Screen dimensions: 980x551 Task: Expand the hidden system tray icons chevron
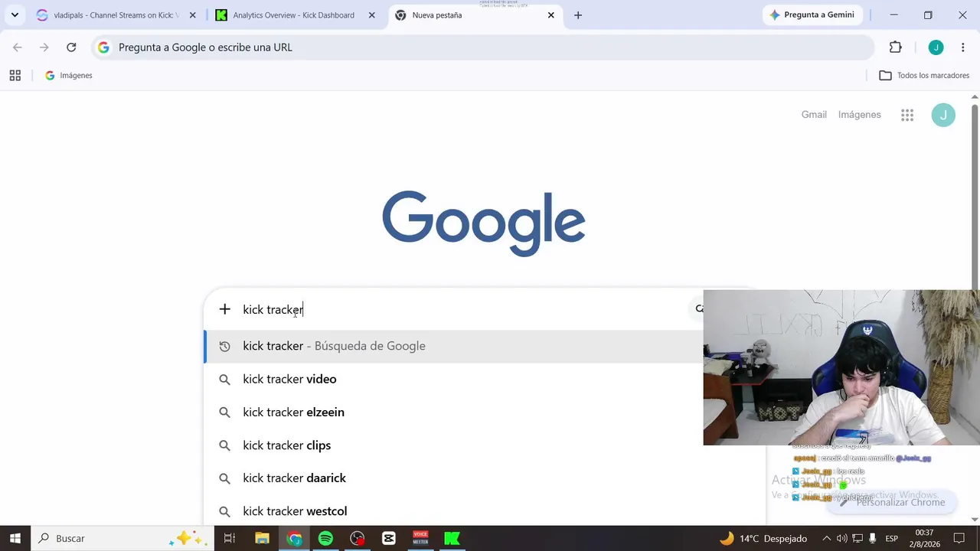[827, 539]
